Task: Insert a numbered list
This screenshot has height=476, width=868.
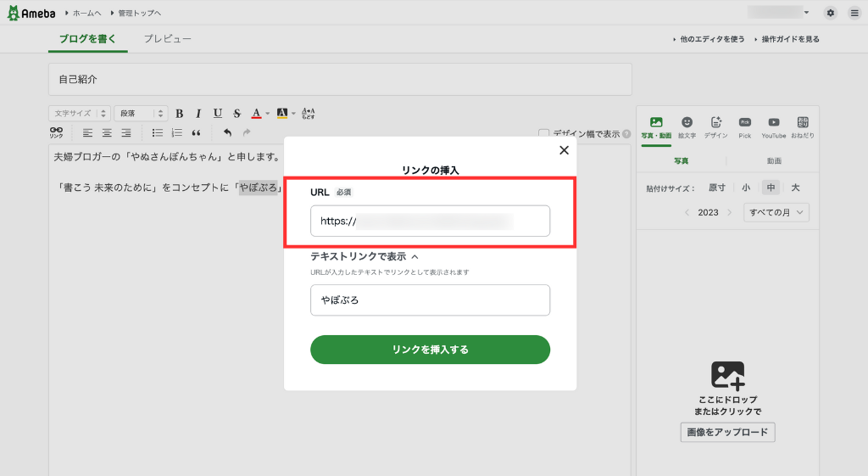Action: coord(176,132)
